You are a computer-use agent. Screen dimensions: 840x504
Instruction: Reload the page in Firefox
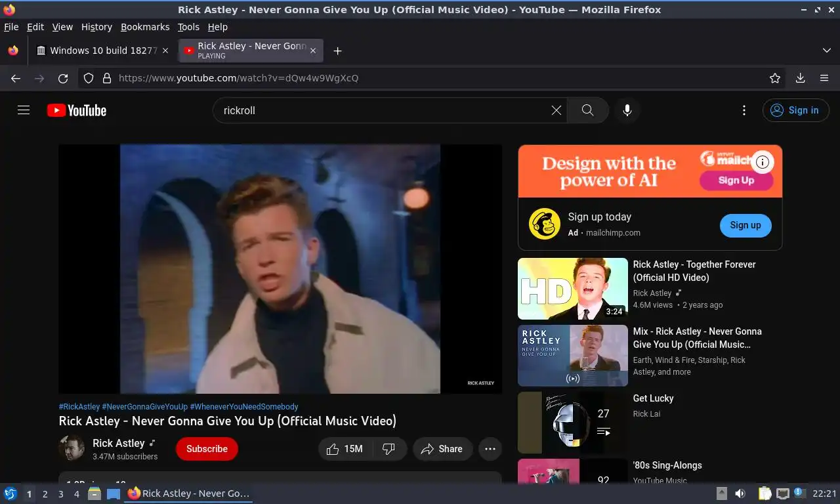tap(63, 78)
